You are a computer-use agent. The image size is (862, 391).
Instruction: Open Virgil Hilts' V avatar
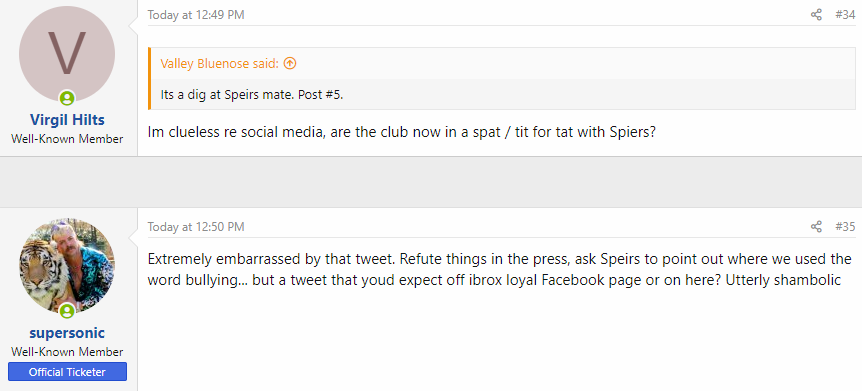67,54
